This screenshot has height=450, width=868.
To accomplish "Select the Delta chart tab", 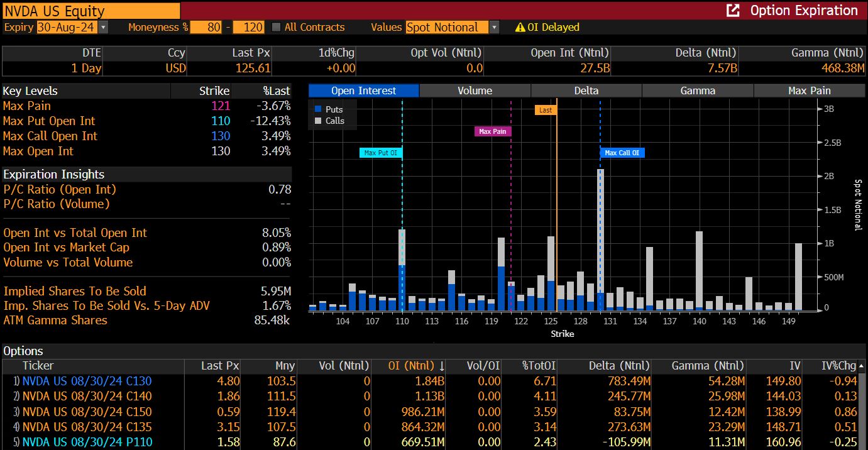I will click(586, 91).
